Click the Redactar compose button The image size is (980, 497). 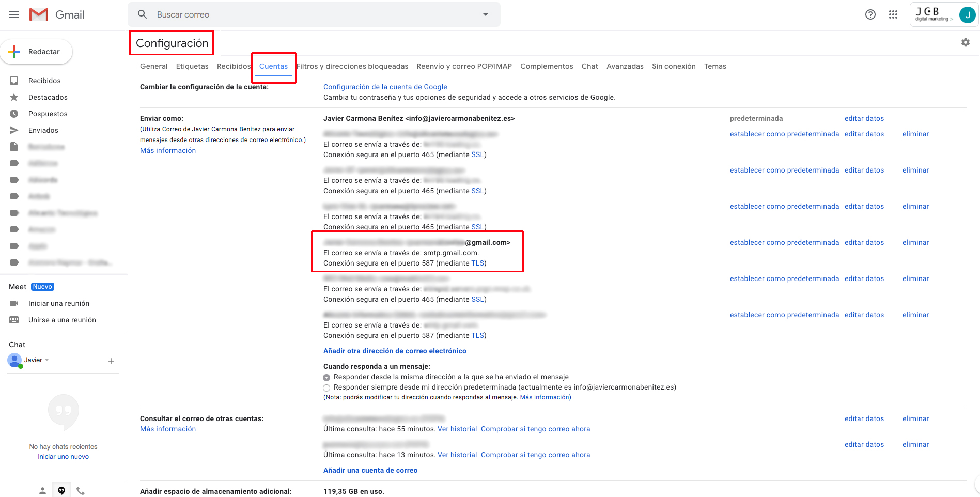pos(37,52)
